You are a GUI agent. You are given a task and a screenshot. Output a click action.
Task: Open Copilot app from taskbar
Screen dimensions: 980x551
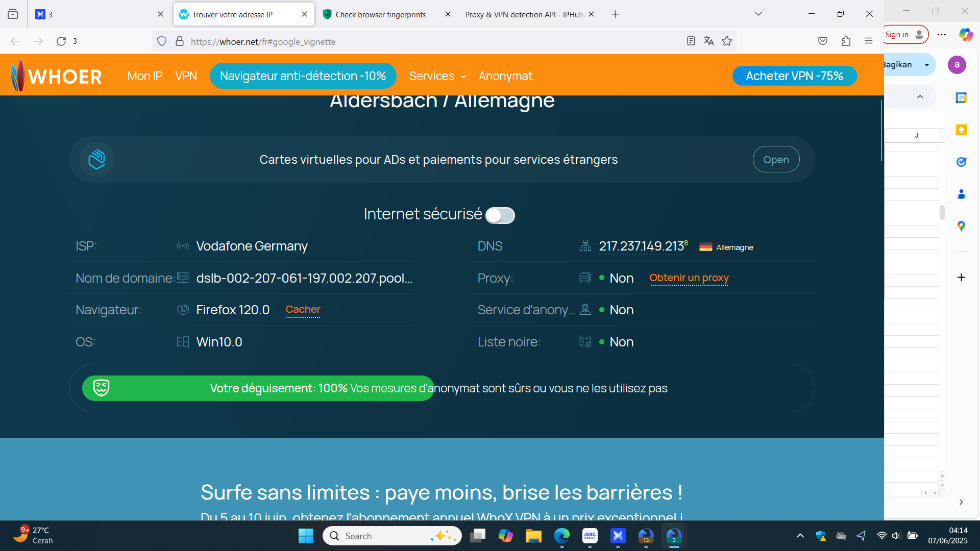pyautogui.click(x=505, y=536)
